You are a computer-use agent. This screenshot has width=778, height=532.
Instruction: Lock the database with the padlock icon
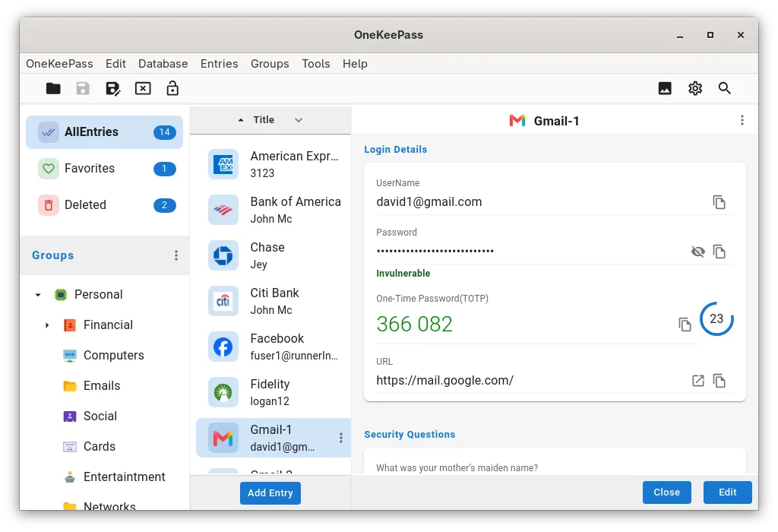point(172,88)
